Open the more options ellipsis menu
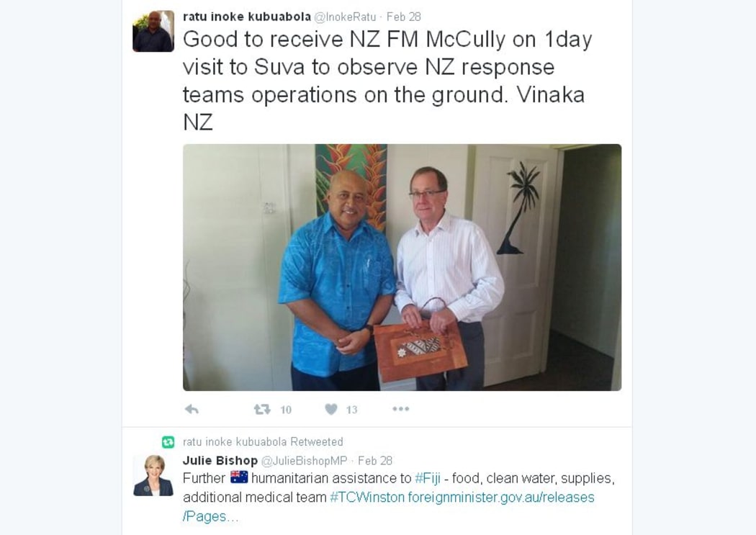Viewport: 756px width, 535px height. pos(400,409)
